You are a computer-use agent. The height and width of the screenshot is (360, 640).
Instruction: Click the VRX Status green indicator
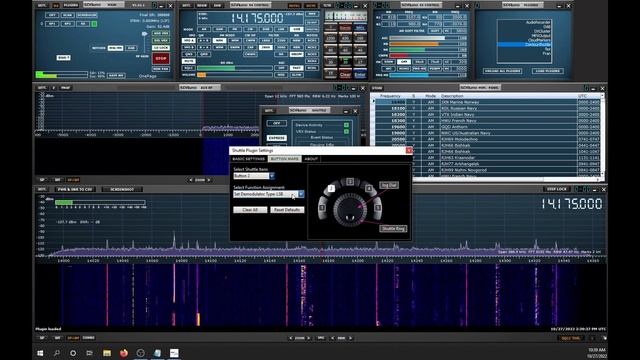[x=346, y=131]
